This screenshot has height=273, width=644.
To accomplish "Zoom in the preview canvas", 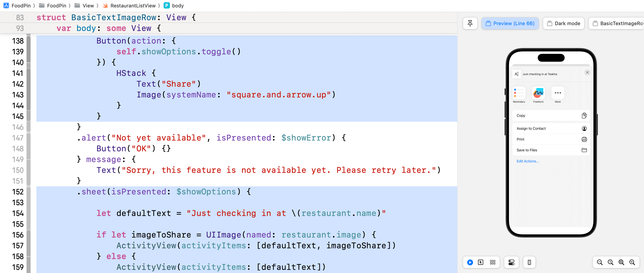I will (632, 262).
